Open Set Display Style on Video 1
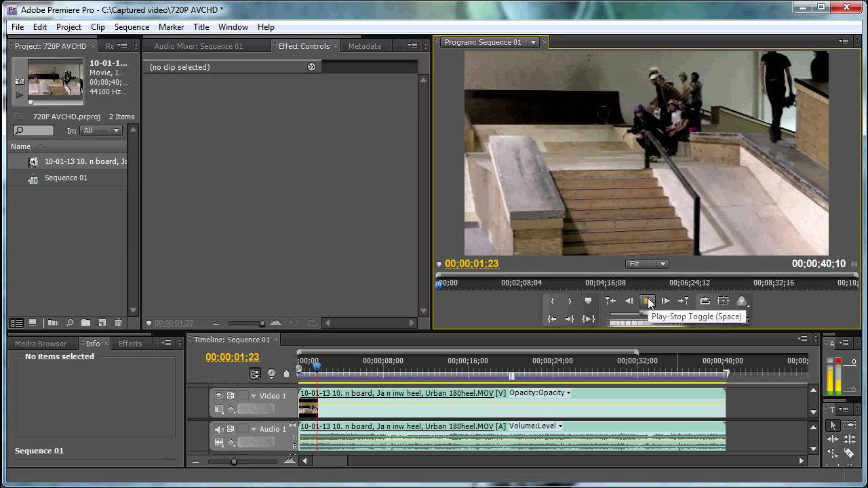The height and width of the screenshot is (488, 868). [219, 409]
